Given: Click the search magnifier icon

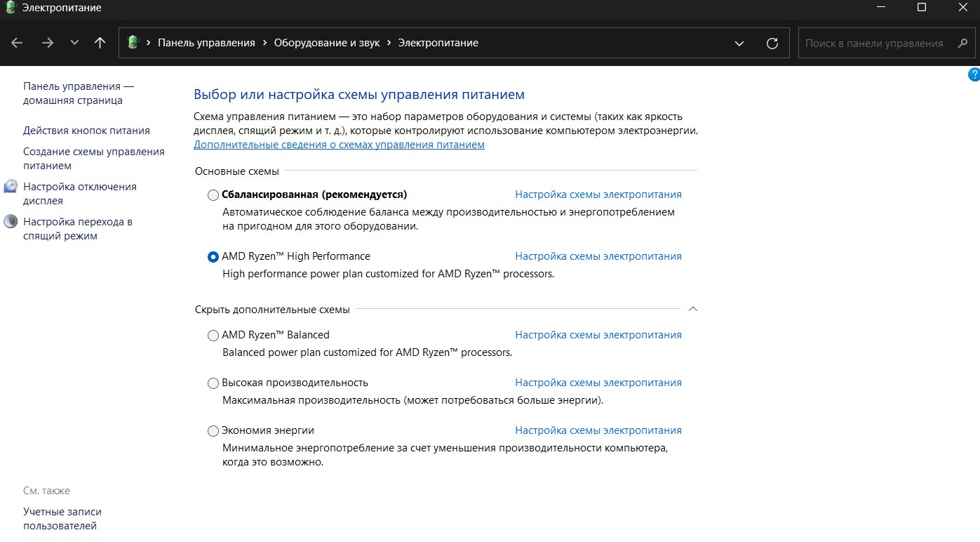Looking at the screenshot, I should 962,43.
